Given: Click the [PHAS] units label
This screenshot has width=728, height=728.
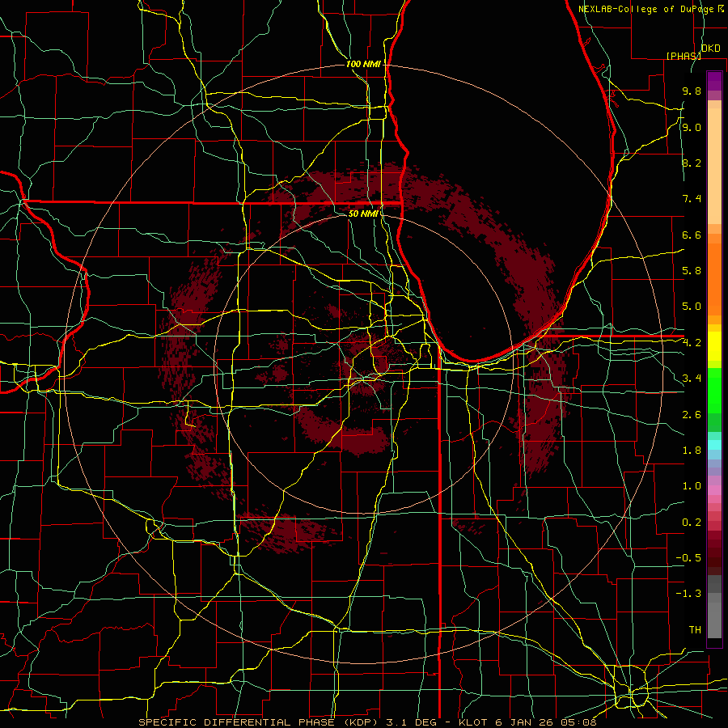Looking at the screenshot, I should pos(684,56).
